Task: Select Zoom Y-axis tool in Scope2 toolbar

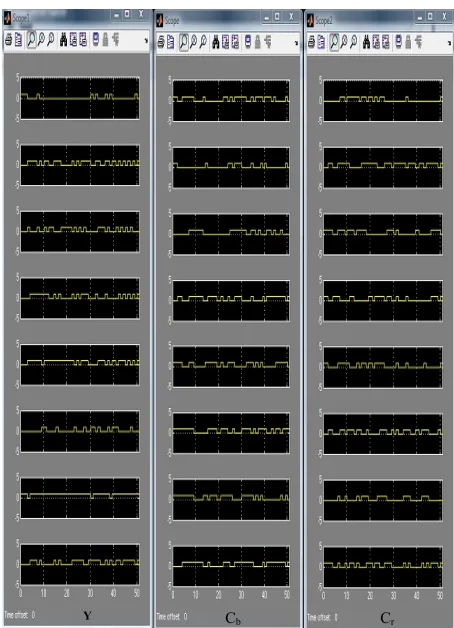Action: pyautogui.click(x=354, y=42)
